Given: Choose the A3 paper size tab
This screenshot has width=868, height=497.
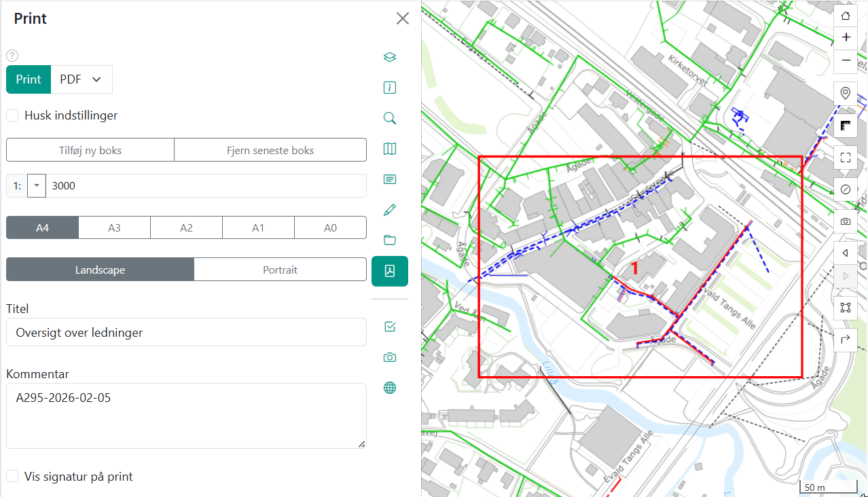Looking at the screenshot, I should (114, 227).
